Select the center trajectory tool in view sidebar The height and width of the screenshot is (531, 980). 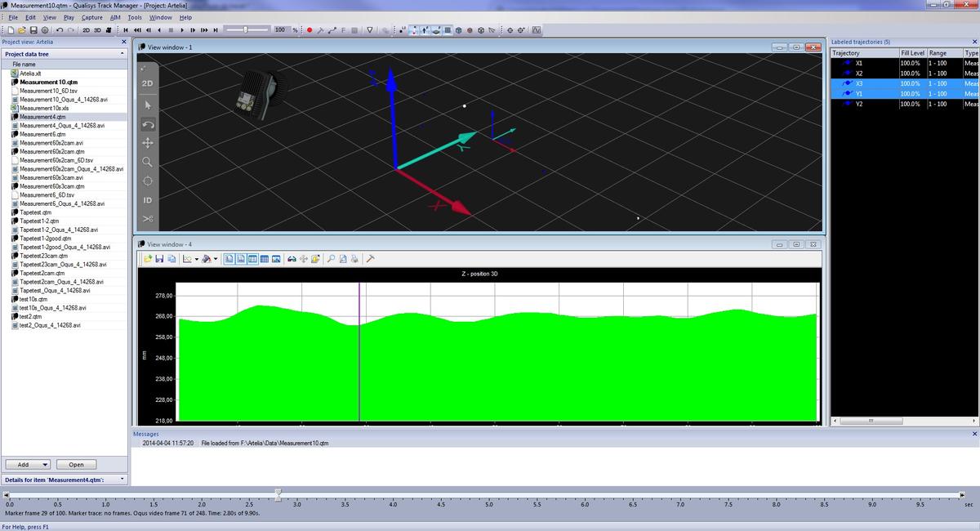pyautogui.click(x=147, y=181)
